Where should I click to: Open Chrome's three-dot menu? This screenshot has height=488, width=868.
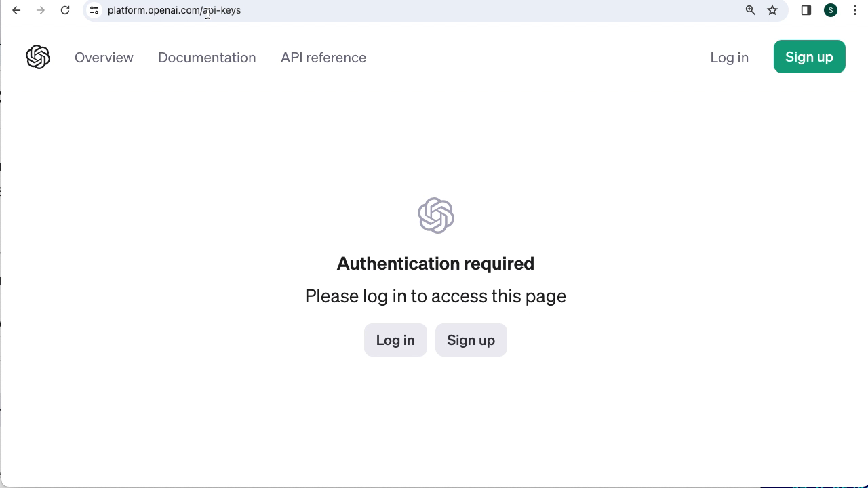pos(855,10)
